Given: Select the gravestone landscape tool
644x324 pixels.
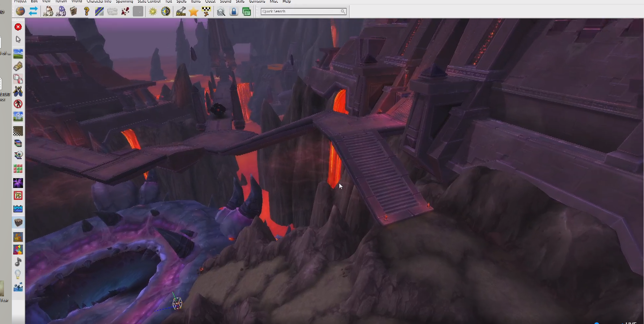Looking at the screenshot, I should tap(18, 117).
